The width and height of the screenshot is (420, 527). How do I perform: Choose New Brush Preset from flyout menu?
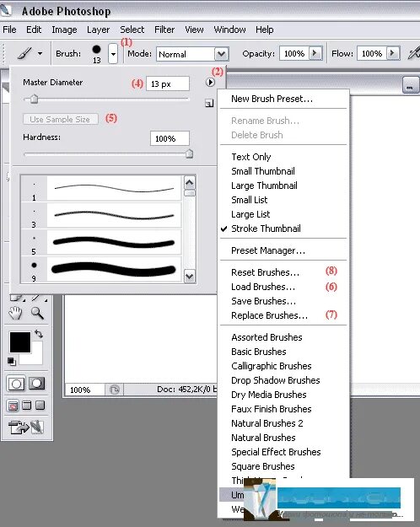[283, 99]
